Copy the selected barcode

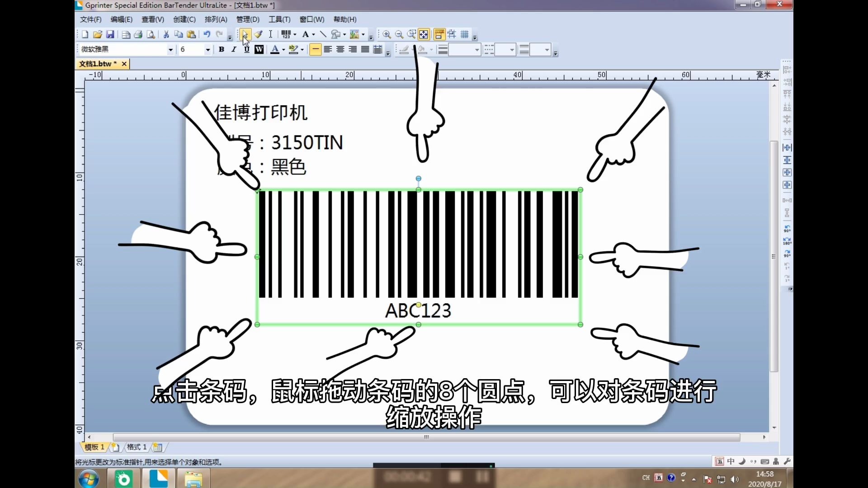click(179, 34)
